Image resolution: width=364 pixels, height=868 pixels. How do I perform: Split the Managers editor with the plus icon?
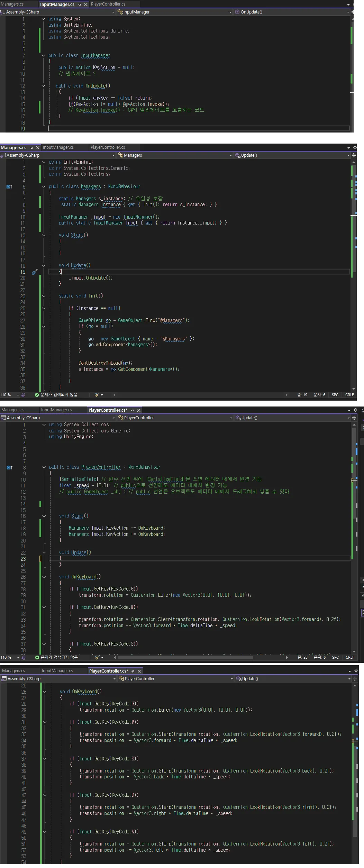pyautogui.click(x=354, y=155)
